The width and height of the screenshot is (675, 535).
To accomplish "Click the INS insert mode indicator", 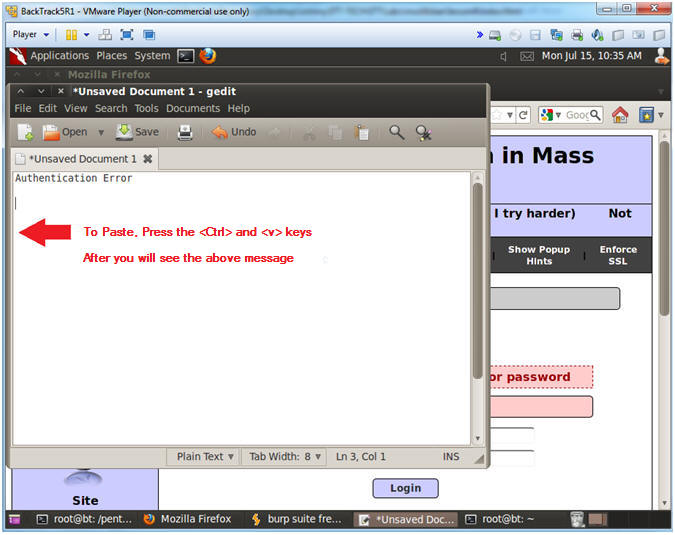I will tap(451, 456).
